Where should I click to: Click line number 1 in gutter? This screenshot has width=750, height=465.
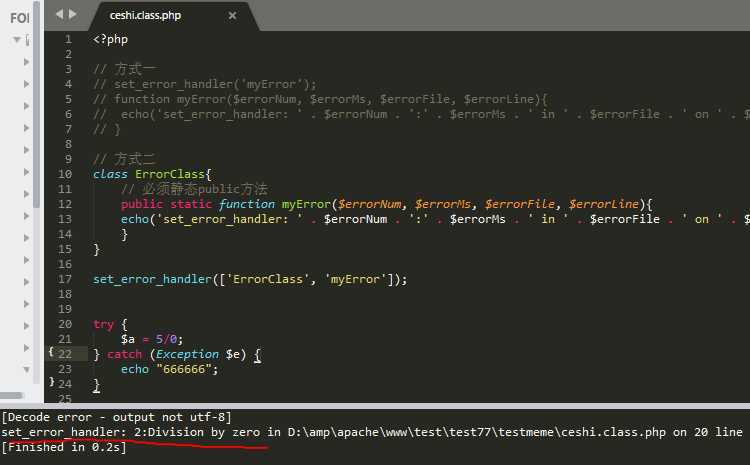coord(68,39)
